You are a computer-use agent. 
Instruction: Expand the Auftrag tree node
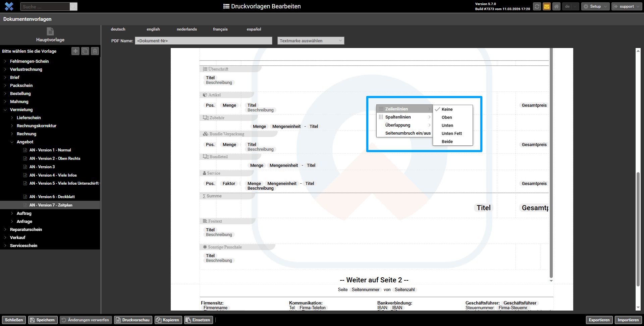click(12, 214)
